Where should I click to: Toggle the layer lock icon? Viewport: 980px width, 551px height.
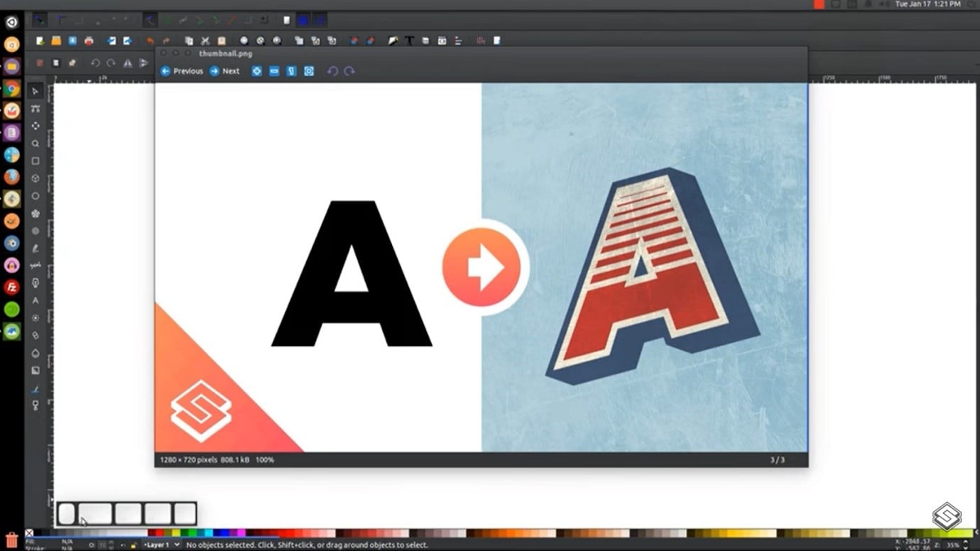click(134, 545)
